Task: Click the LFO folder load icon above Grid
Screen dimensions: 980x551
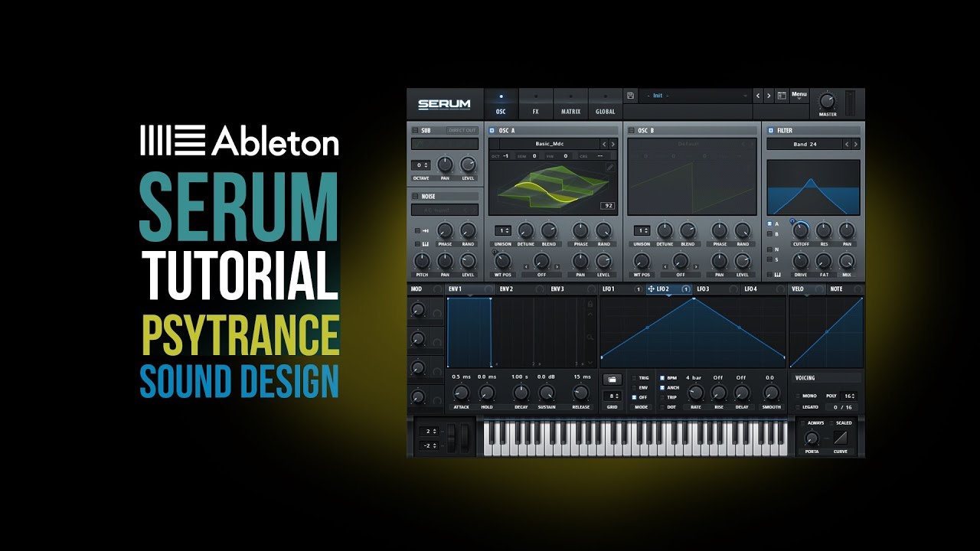Action: pos(612,380)
